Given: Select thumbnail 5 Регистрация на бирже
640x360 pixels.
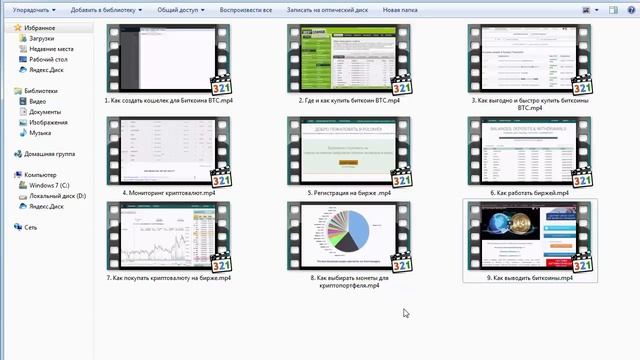Looking at the screenshot, I should pos(349,151).
